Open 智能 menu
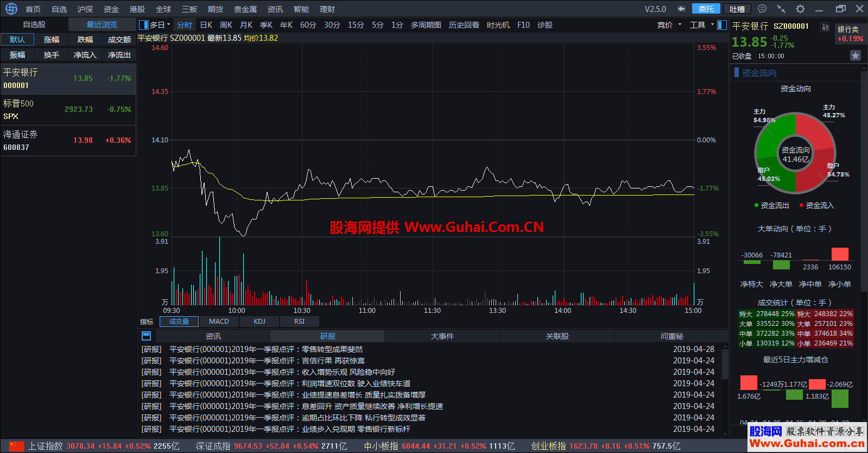This screenshot has height=453, width=868. click(301, 9)
